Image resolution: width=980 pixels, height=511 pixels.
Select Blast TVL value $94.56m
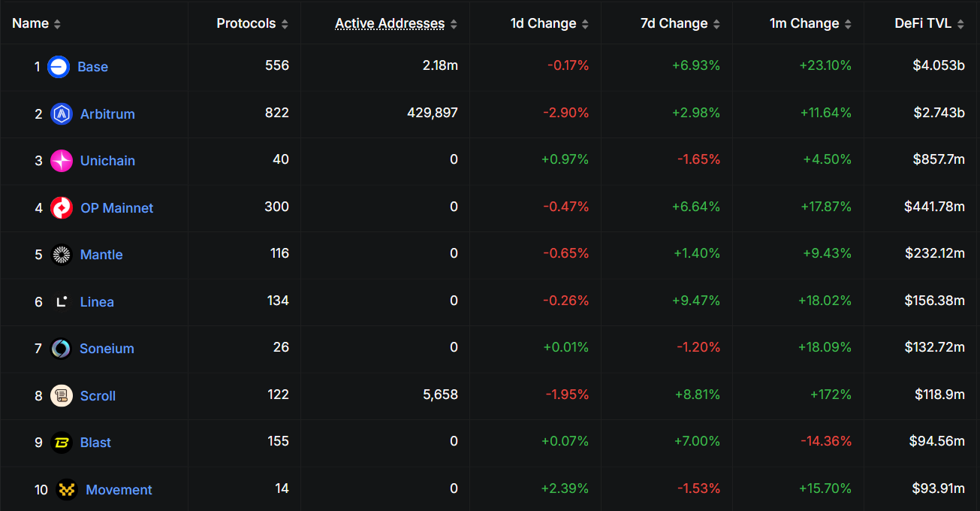(x=937, y=441)
